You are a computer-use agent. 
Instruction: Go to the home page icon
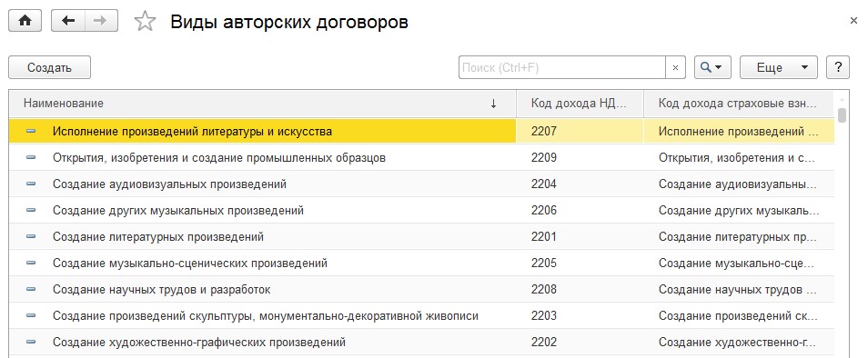(25, 21)
